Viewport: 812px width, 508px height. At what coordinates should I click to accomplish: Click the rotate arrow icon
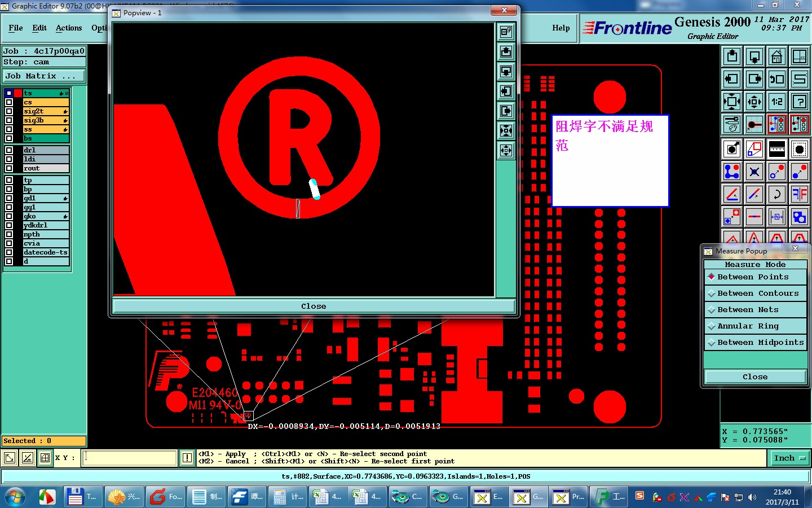(777, 194)
